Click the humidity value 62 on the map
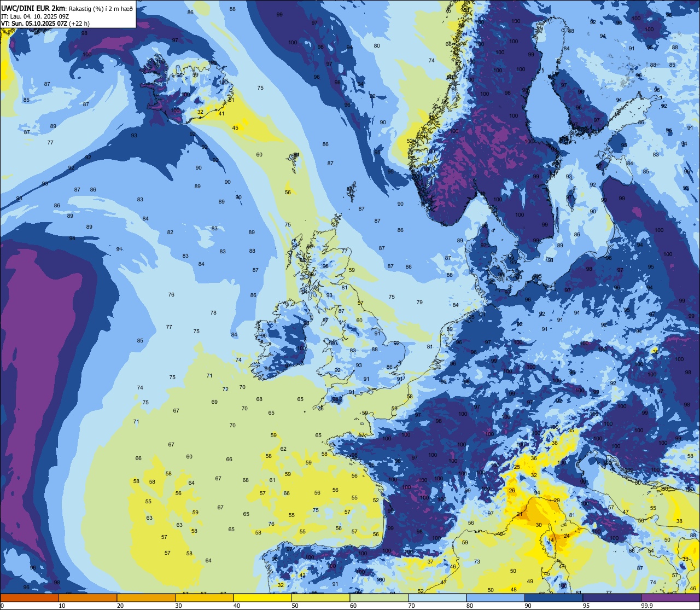This screenshot has width=700, height=610. click(283, 449)
